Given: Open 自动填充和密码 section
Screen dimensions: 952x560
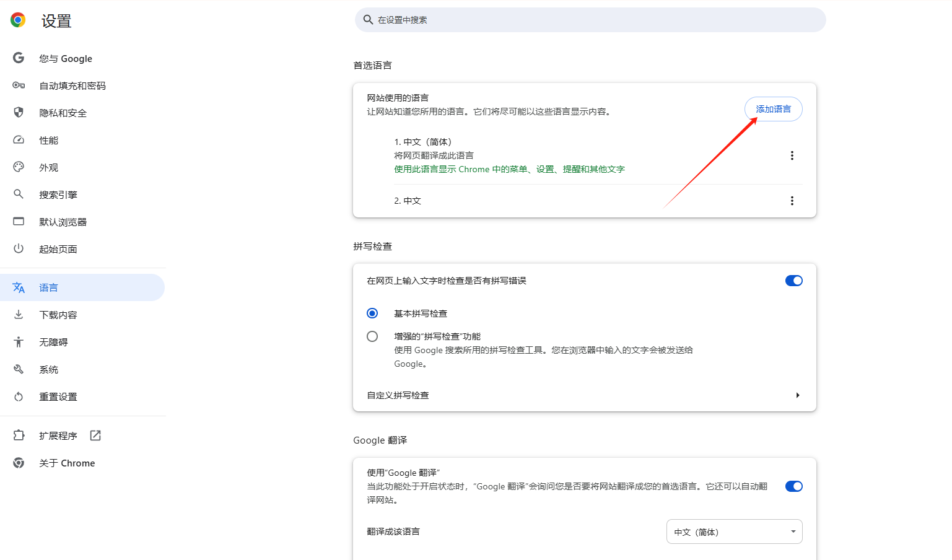Looking at the screenshot, I should (x=82, y=85).
